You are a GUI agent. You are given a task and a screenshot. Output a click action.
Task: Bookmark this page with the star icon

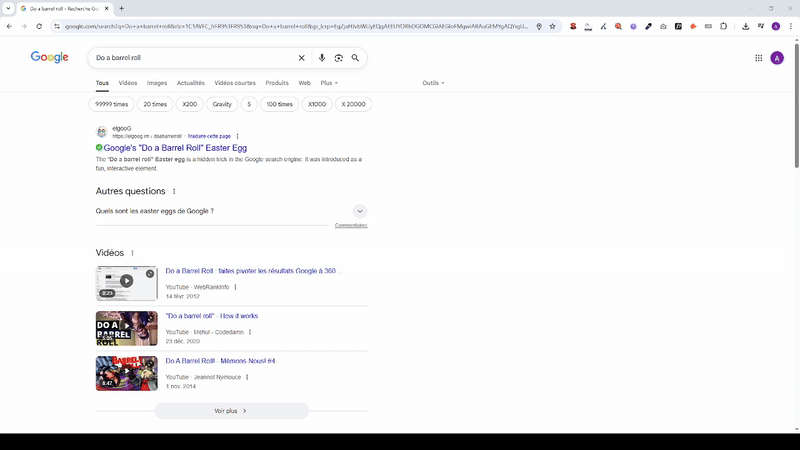(553, 26)
